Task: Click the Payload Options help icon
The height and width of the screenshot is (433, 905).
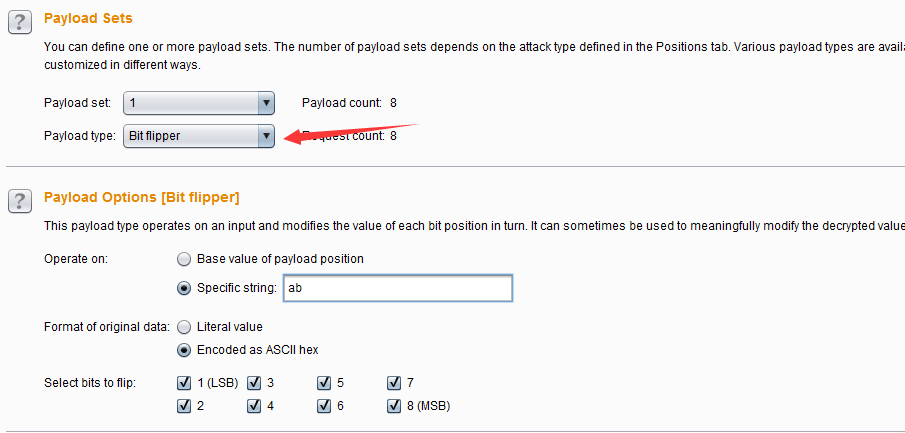Action: click(19, 201)
